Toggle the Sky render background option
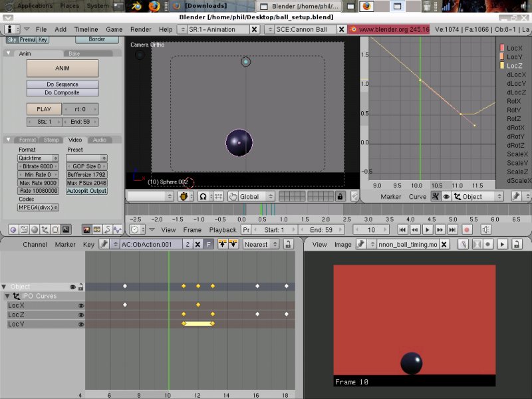The height and width of the screenshot is (399, 532). pos(12,40)
